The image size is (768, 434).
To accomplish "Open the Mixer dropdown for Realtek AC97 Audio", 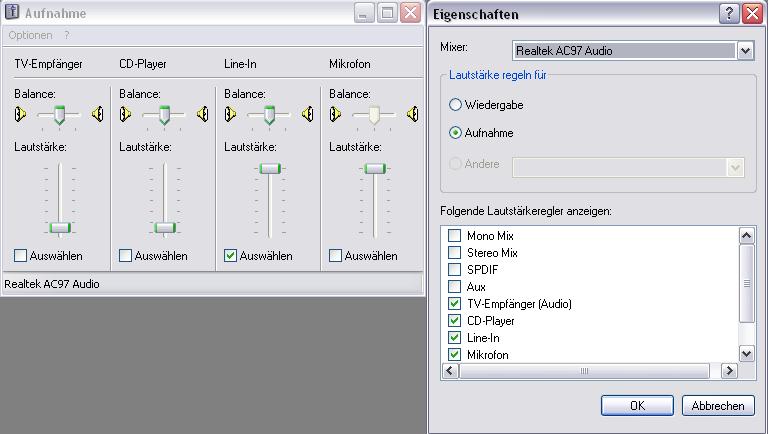I will (745, 50).
